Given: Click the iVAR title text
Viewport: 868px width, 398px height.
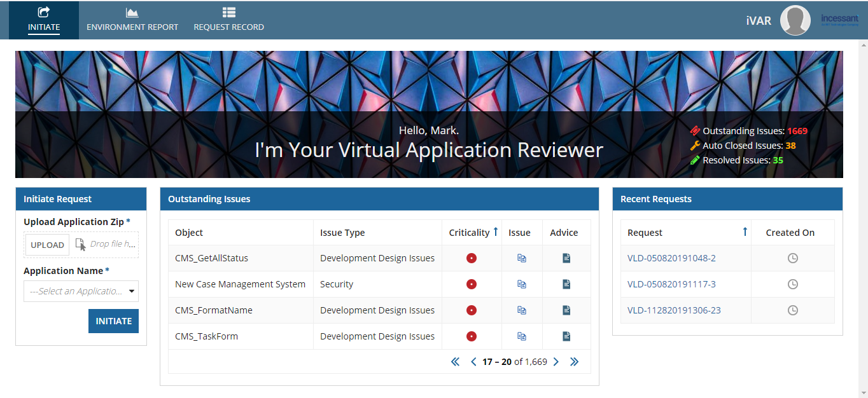Looking at the screenshot, I should pos(759,21).
